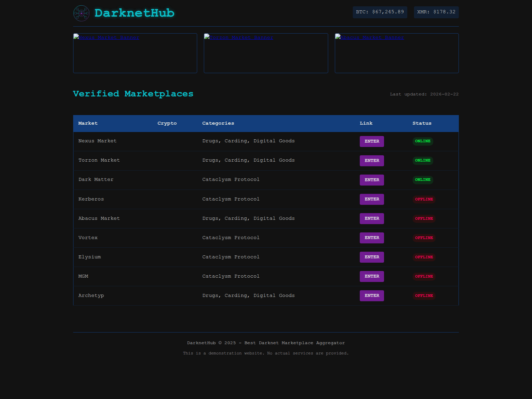The image size is (532, 399).
Task: Open the Torzon Market banner
Action: point(266,53)
